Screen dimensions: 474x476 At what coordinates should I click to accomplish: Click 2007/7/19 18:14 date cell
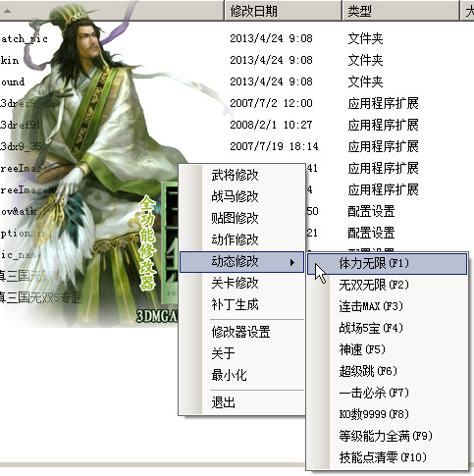click(274, 146)
